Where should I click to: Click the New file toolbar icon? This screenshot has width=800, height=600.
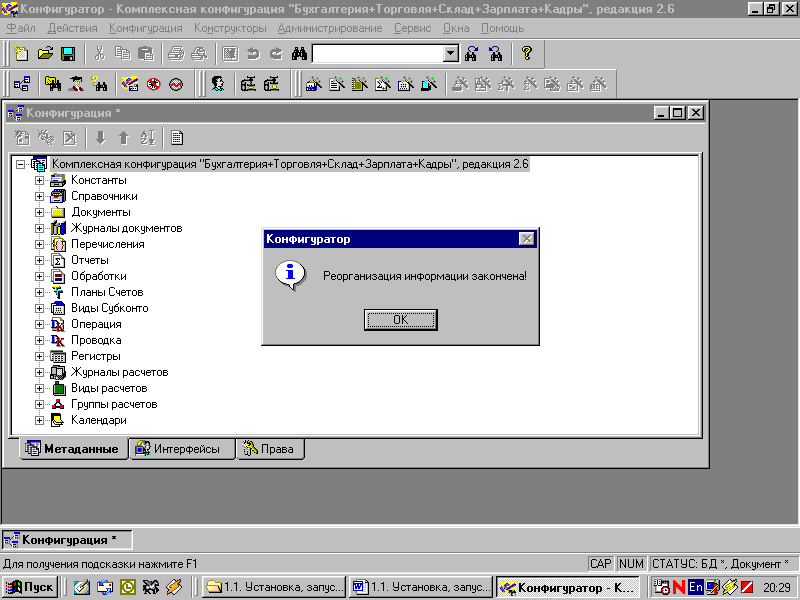click(x=21, y=54)
